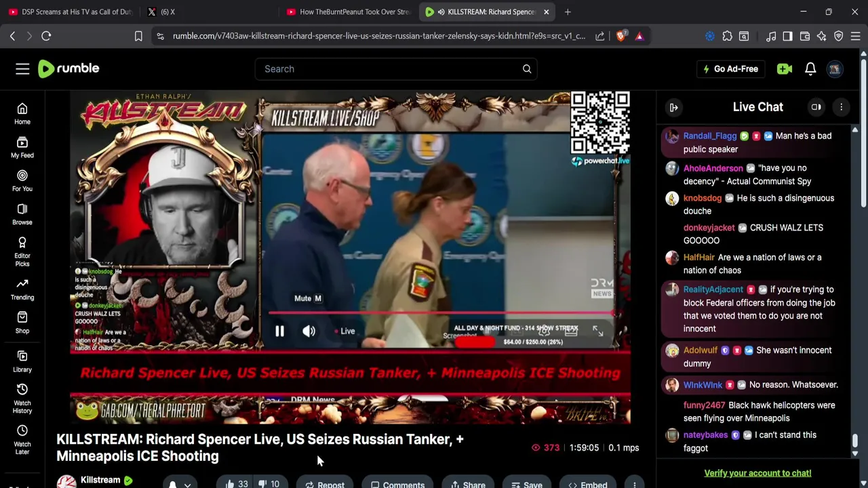
Task: Click the Embed button
Action: click(588, 484)
